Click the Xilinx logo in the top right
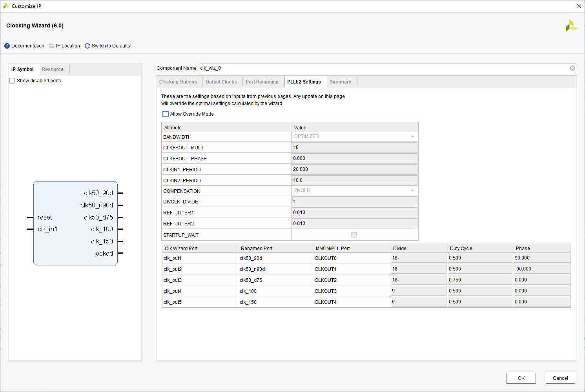The width and height of the screenshot is (585, 392). click(x=571, y=26)
